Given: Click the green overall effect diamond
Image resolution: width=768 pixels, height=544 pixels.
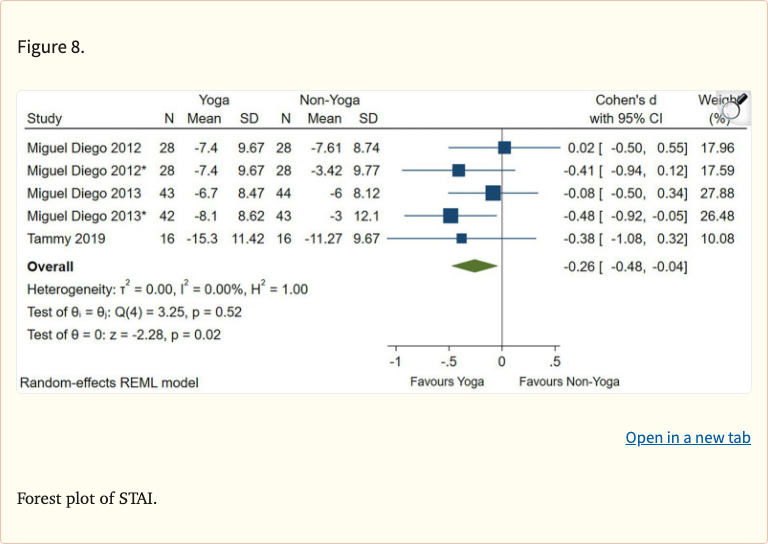Looking at the screenshot, I should [x=474, y=266].
